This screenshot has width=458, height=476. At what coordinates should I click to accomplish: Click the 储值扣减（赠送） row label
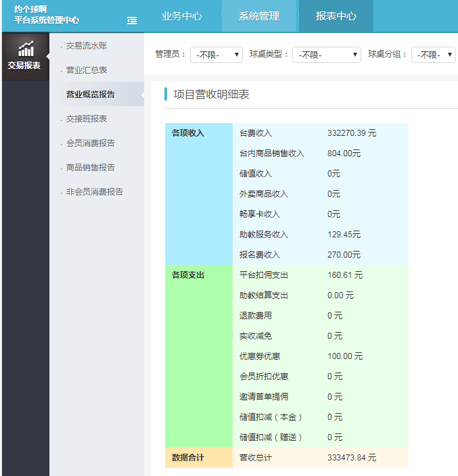coord(271,437)
